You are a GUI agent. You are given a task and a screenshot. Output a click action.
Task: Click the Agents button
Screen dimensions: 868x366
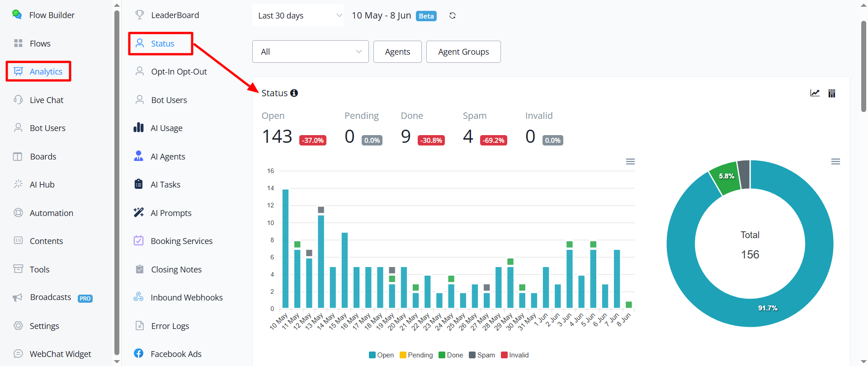[397, 52]
